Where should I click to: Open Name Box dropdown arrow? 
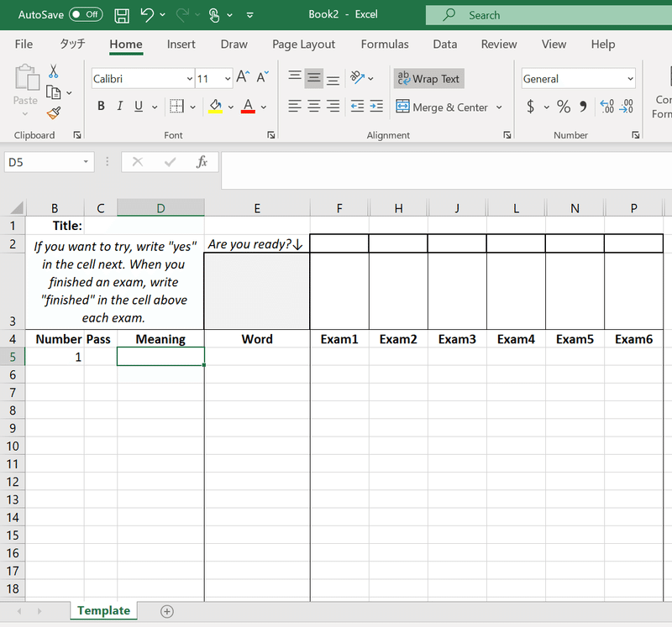(86, 162)
